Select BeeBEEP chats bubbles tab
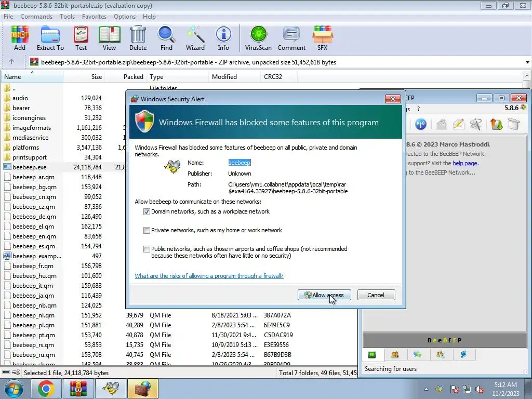 (x=418, y=355)
